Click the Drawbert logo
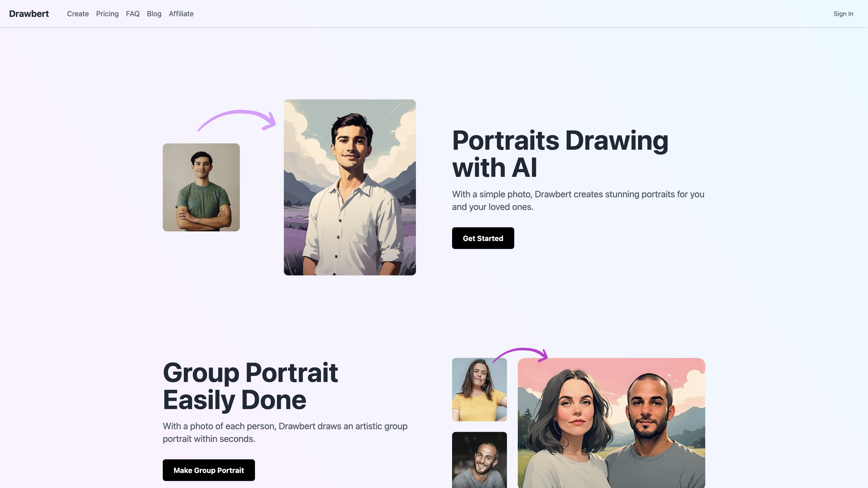868x488 pixels. (29, 14)
